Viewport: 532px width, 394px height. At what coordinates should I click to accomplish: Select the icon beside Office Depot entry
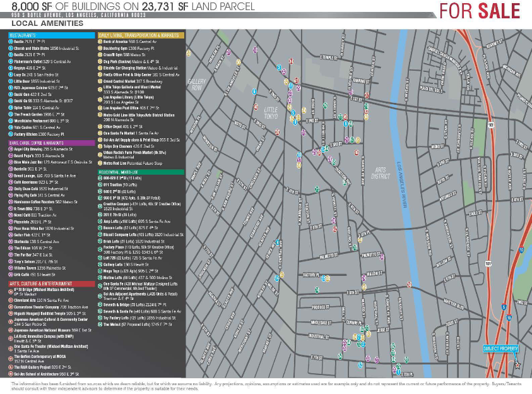pyautogui.click(x=100, y=126)
